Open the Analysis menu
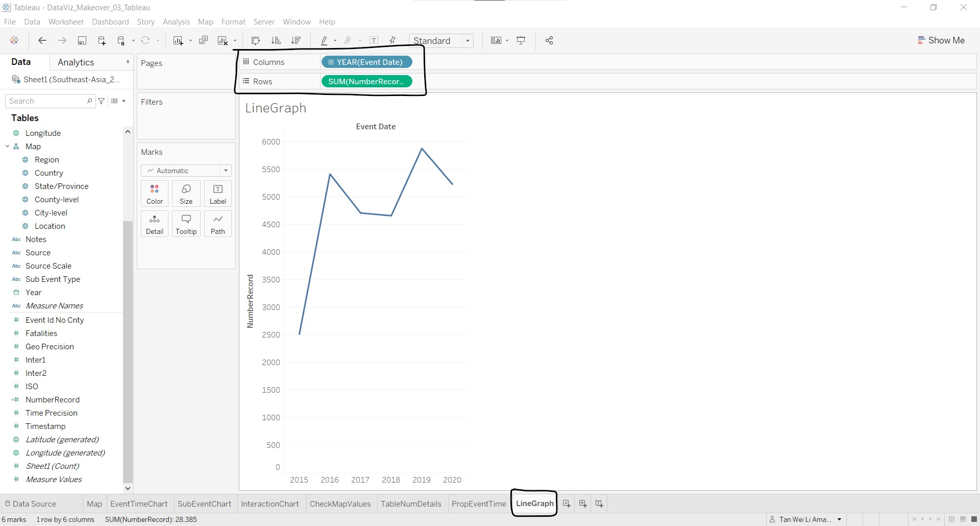 point(176,22)
